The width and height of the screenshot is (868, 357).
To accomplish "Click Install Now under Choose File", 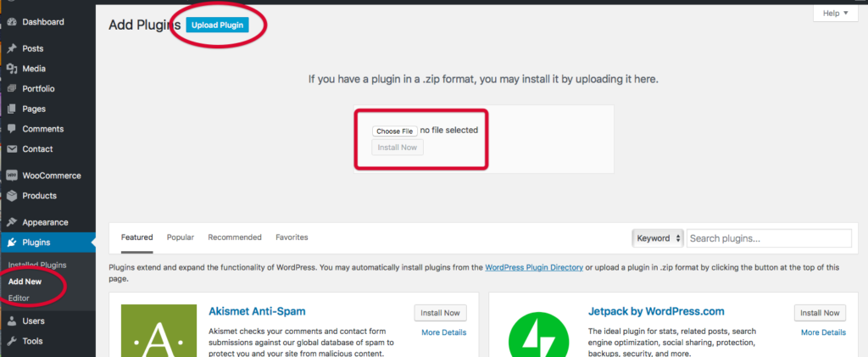I will click(x=398, y=148).
